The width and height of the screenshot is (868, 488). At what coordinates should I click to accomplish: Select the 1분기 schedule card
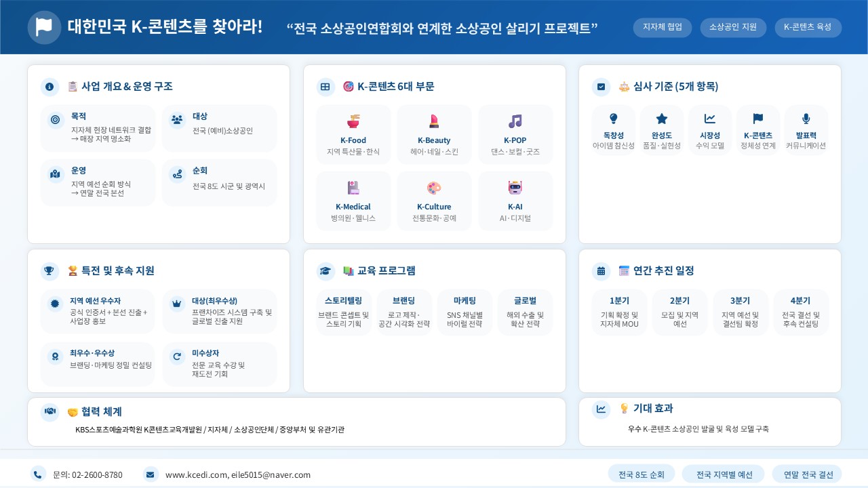pyautogui.click(x=619, y=312)
